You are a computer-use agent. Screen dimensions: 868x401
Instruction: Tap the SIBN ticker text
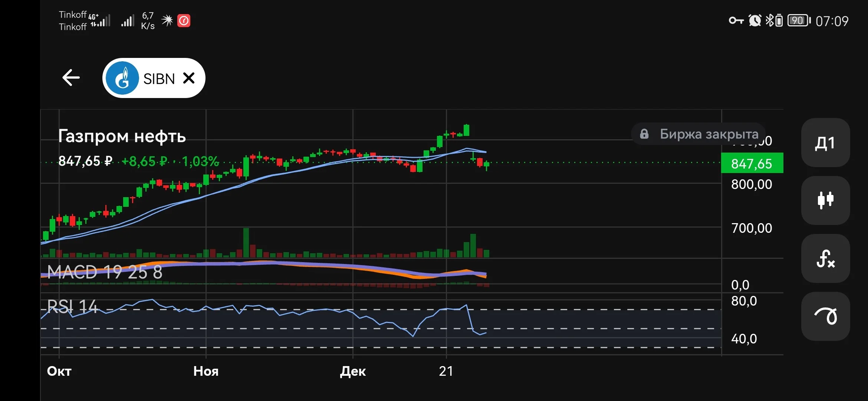pos(159,79)
